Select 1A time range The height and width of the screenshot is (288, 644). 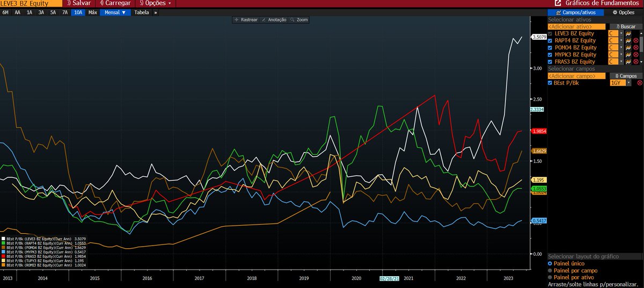(30, 12)
